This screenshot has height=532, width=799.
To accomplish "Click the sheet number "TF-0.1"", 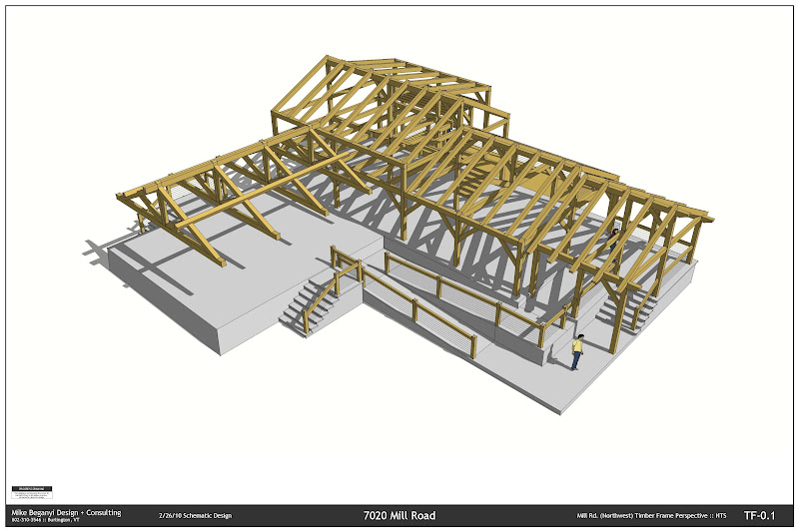I will (759, 515).
